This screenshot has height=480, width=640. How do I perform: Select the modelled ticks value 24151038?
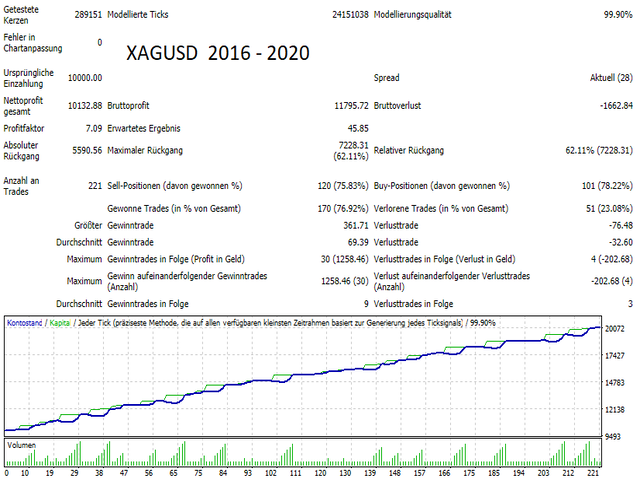(350, 15)
